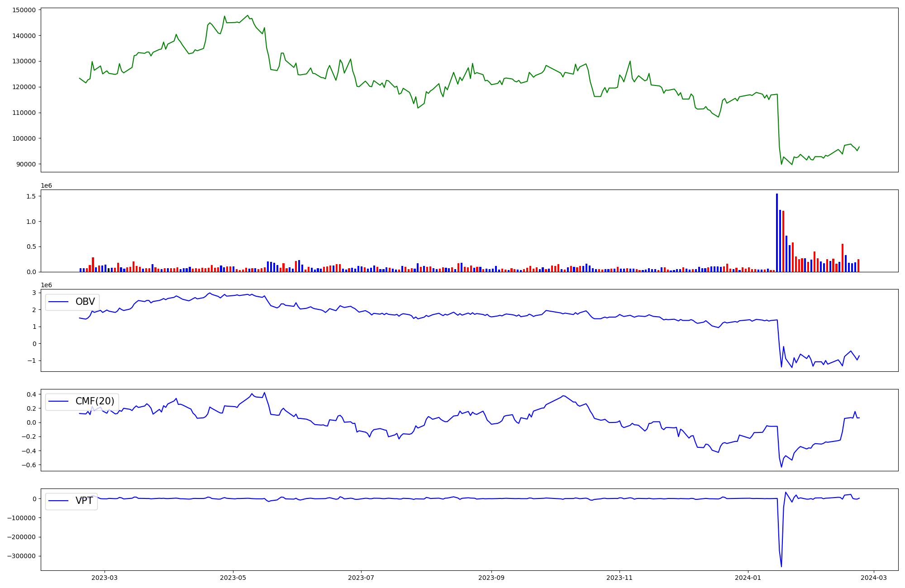This screenshot has width=905, height=588.
Task: Select the 2023-11 date tick label
Action: [619, 578]
